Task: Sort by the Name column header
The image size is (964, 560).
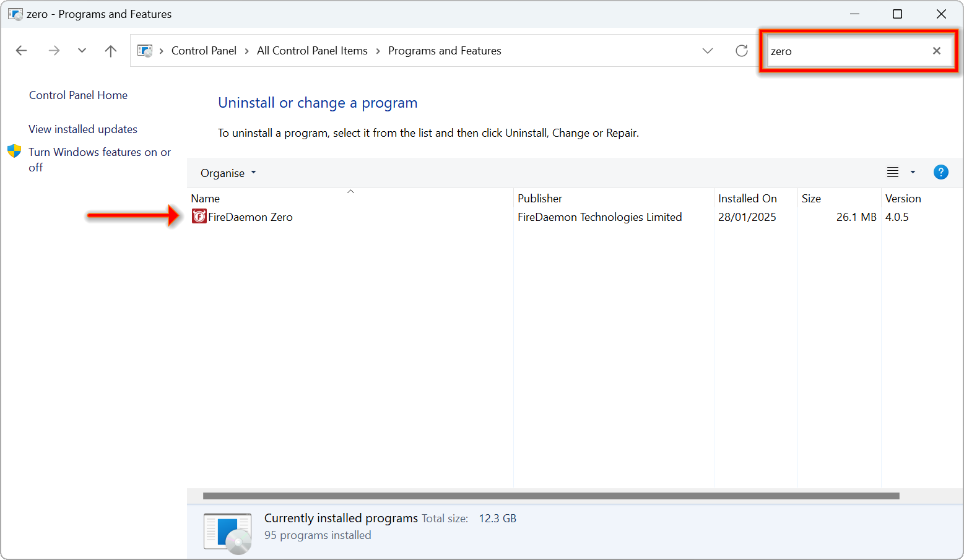Action: 350,198
